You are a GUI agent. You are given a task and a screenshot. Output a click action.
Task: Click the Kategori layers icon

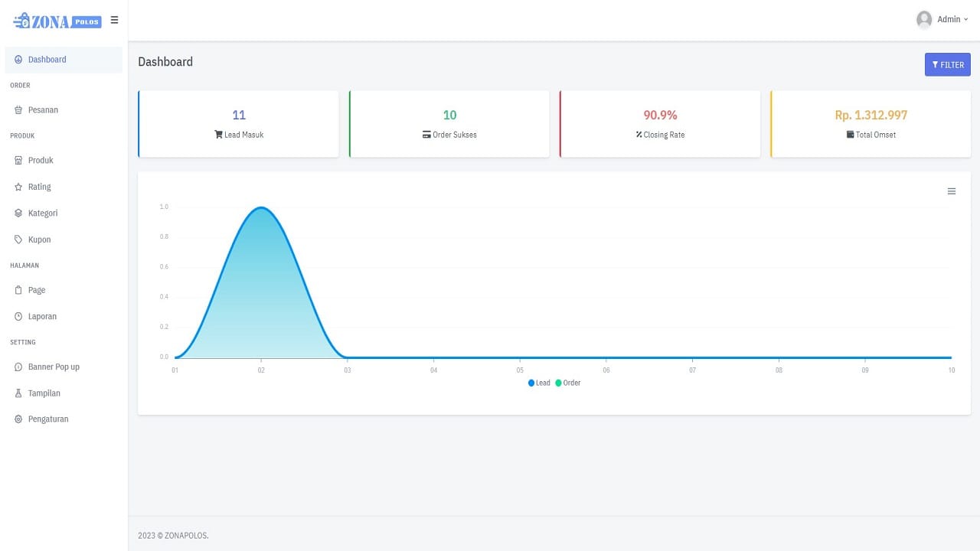[x=18, y=214]
